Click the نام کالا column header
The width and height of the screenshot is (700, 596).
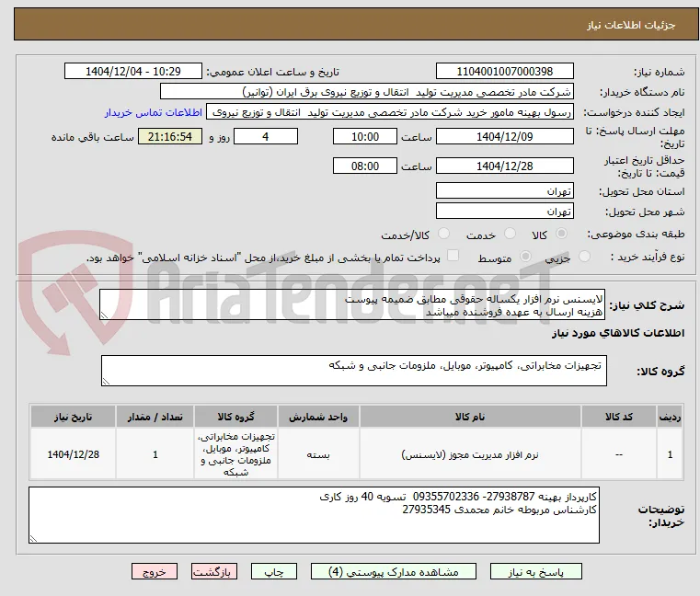[x=470, y=417]
